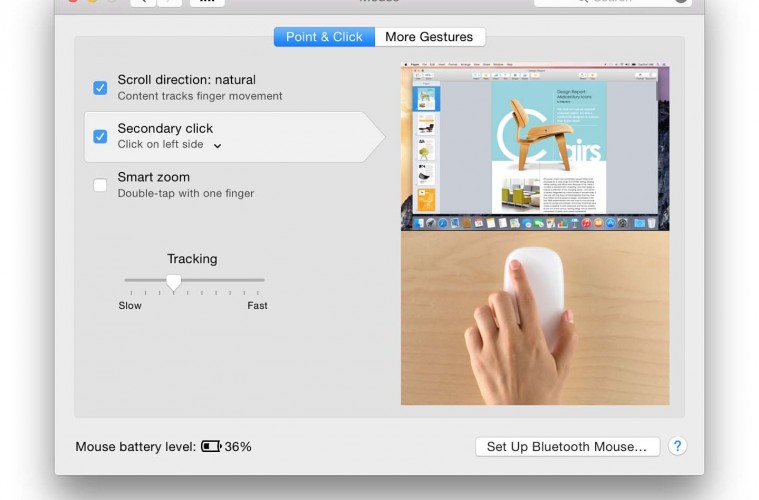Click the 'Smart zoom' label
This screenshot has height=500, width=759.
pyautogui.click(x=153, y=177)
